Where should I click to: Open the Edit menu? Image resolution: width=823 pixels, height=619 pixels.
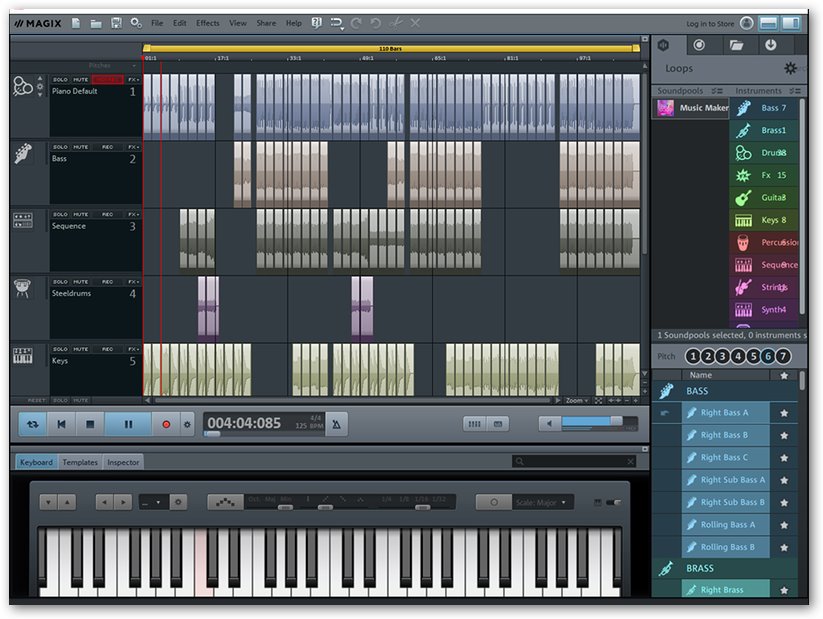pyautogui.click(x=180, y=23)
